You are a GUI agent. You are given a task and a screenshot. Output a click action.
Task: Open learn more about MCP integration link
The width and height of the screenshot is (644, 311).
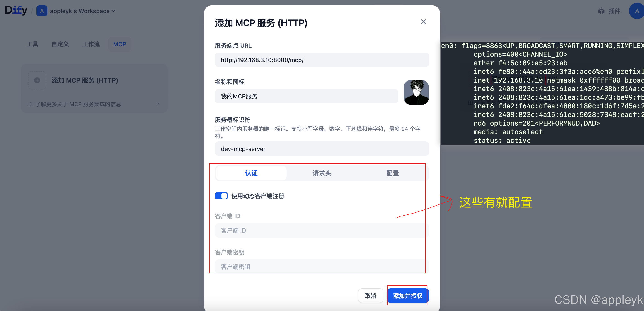pos(78,104)
